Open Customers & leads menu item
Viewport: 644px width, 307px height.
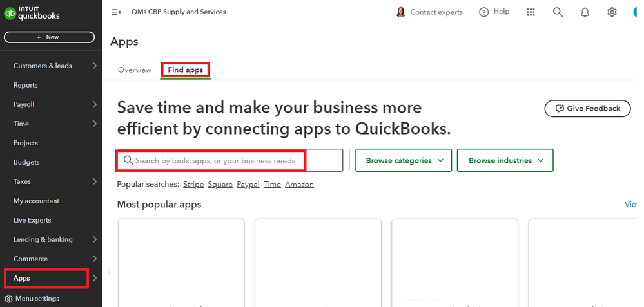(43, 66)
